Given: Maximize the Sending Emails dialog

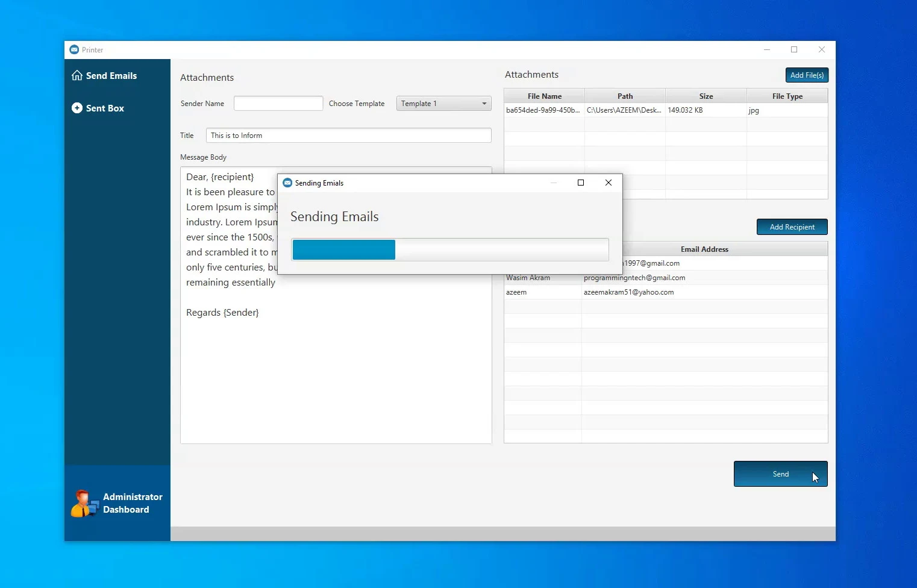Looking at the screenshot, I should tap(581, 183).
